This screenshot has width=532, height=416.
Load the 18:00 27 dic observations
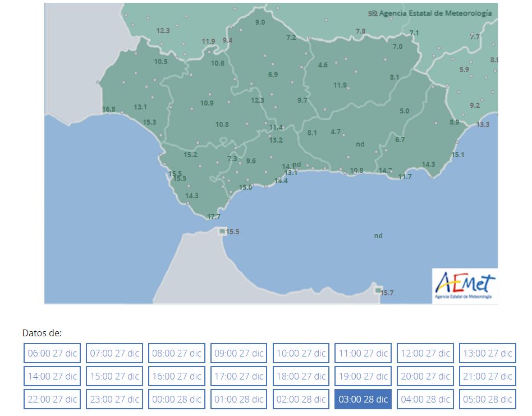pyautogui.click(x=301, y=376)
